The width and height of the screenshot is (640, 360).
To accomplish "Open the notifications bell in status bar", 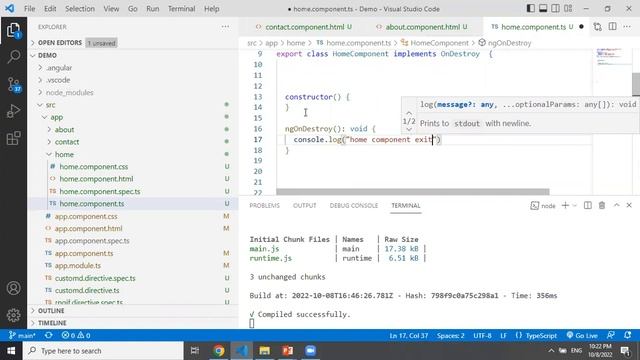I will pyautogui.click(x=627, y=335).
